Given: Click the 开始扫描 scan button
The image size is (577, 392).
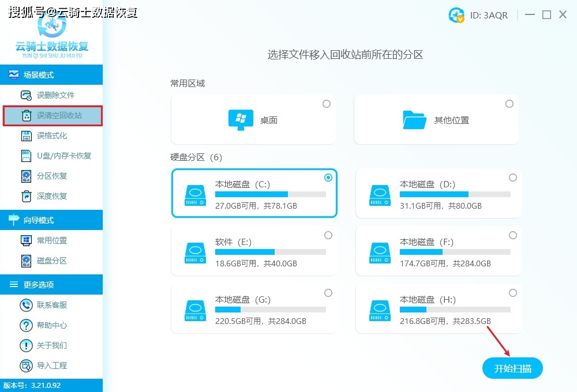Looking at the screenshot, I should coord(512,368).
